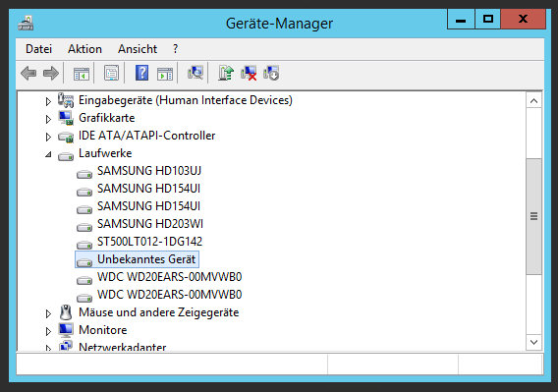Toggle the action pane toolbar icon

[x=165, y=74]
